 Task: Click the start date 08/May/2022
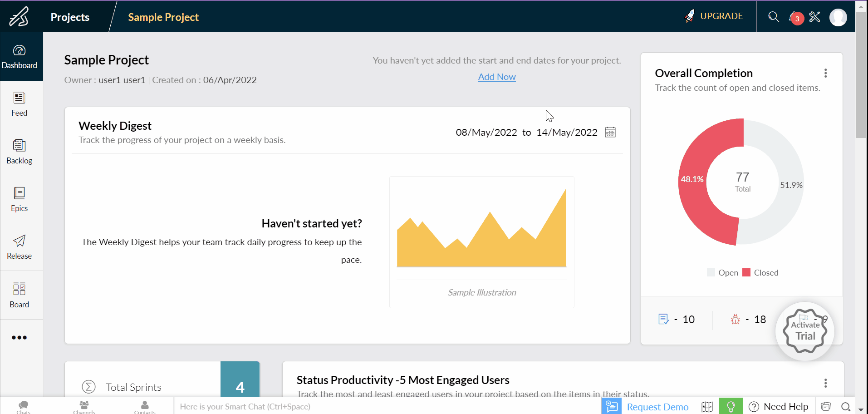point(486,132)
